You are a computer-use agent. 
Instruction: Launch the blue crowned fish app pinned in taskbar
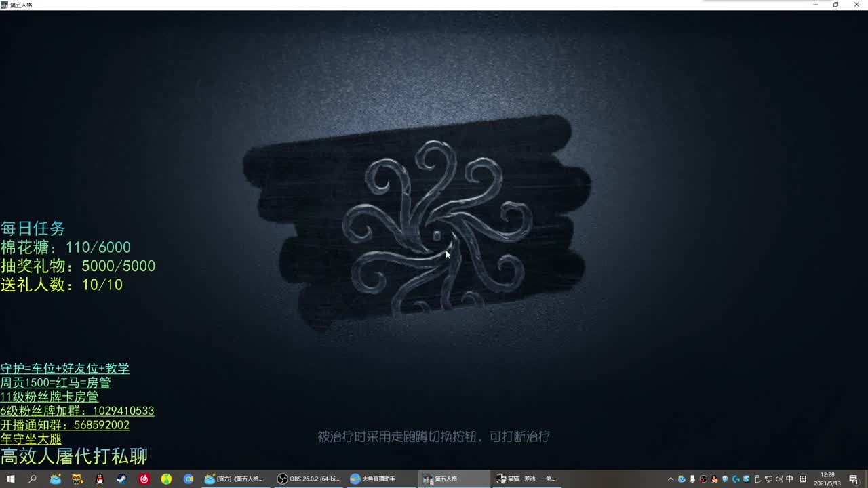(x=56, y=479)
